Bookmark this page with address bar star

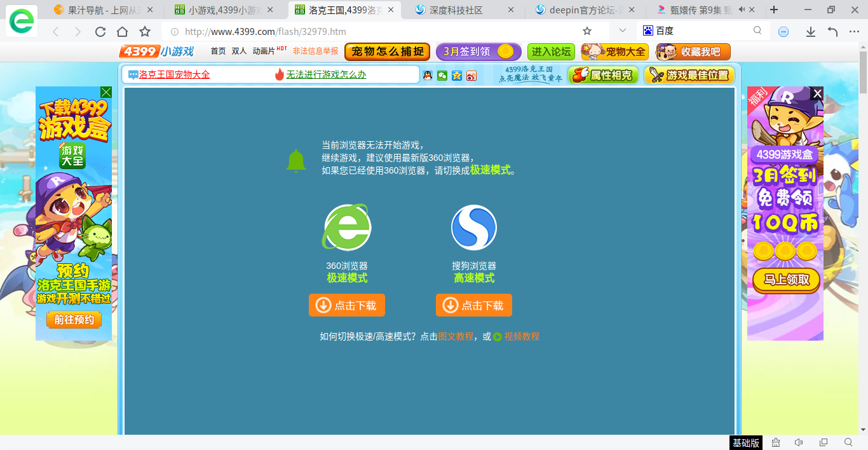(587, 31)
